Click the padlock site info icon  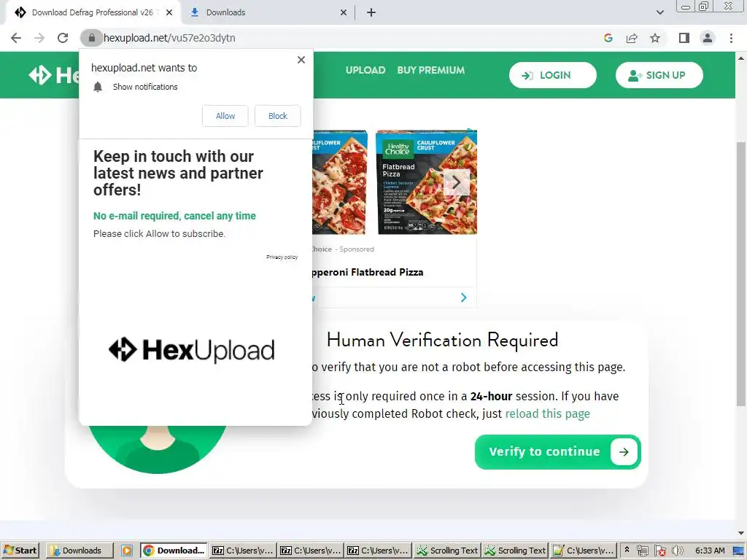91,38
